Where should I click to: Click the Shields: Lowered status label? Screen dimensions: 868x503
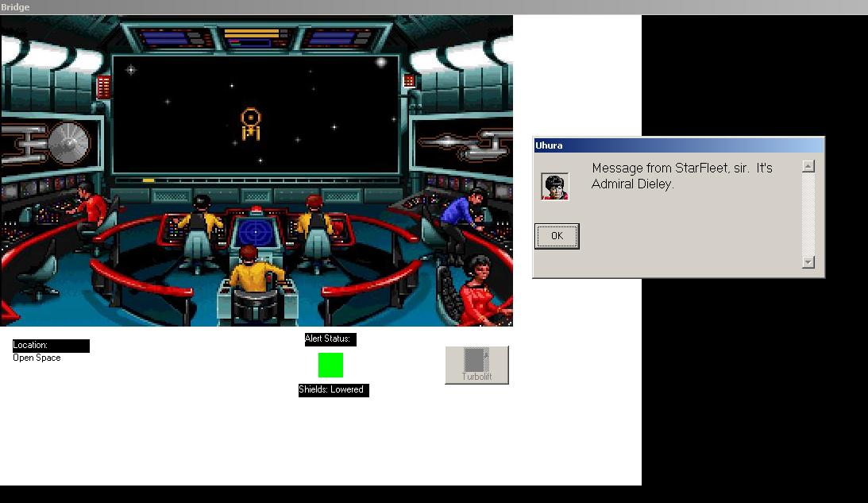pyautogui.click(x=333, y=390)
